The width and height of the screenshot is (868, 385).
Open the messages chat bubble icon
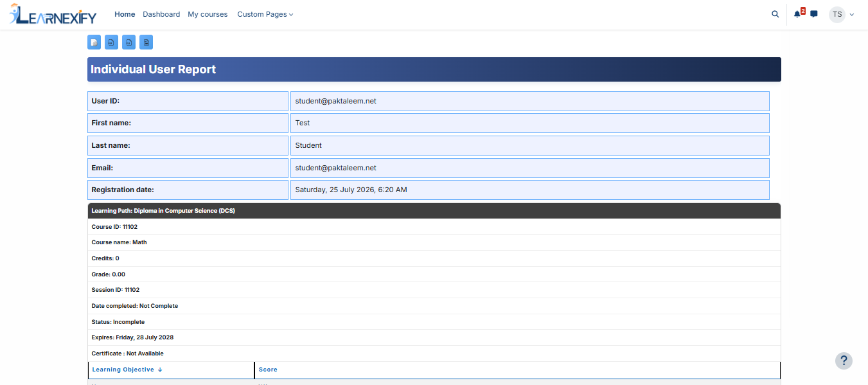814,14
